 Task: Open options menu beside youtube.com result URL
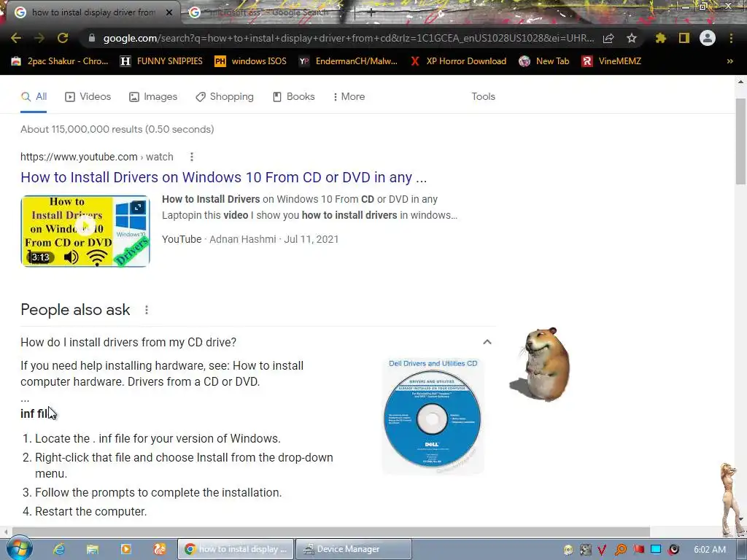(192, 157)
